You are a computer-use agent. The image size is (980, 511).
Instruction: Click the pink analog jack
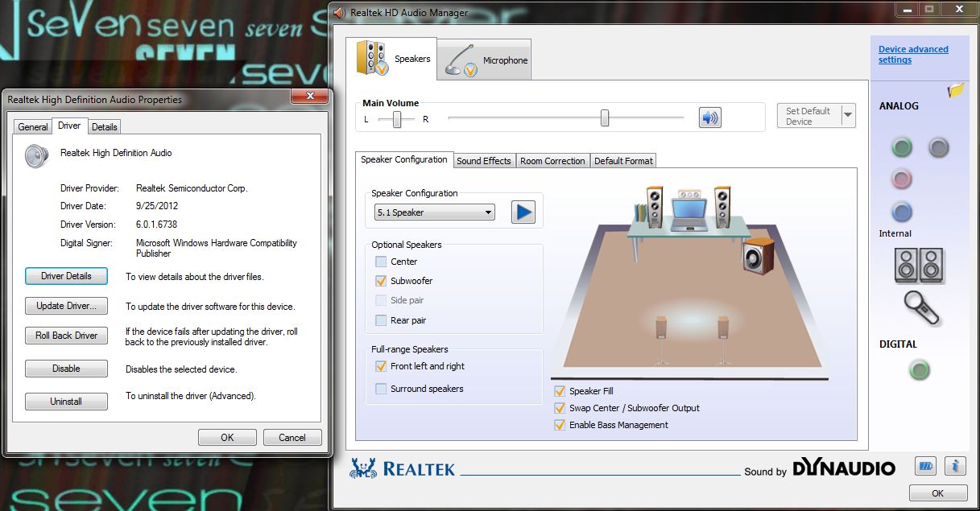[902, 178]
